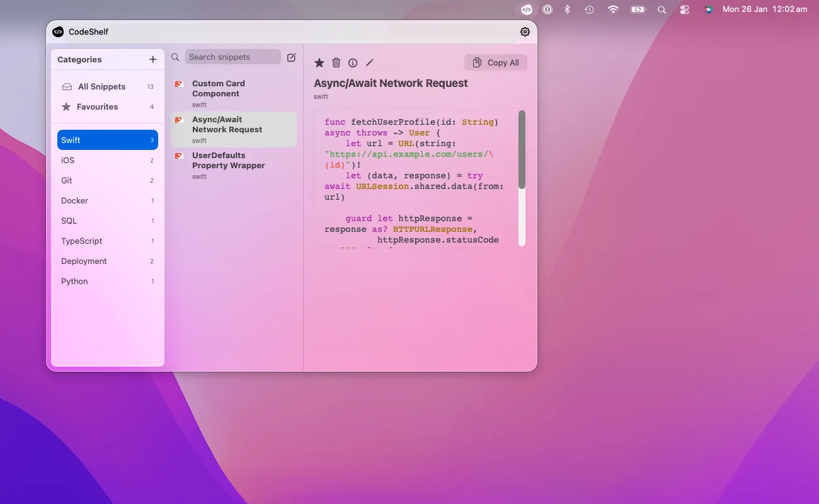Open Control Center from the menu bar

tap(685, 9)
